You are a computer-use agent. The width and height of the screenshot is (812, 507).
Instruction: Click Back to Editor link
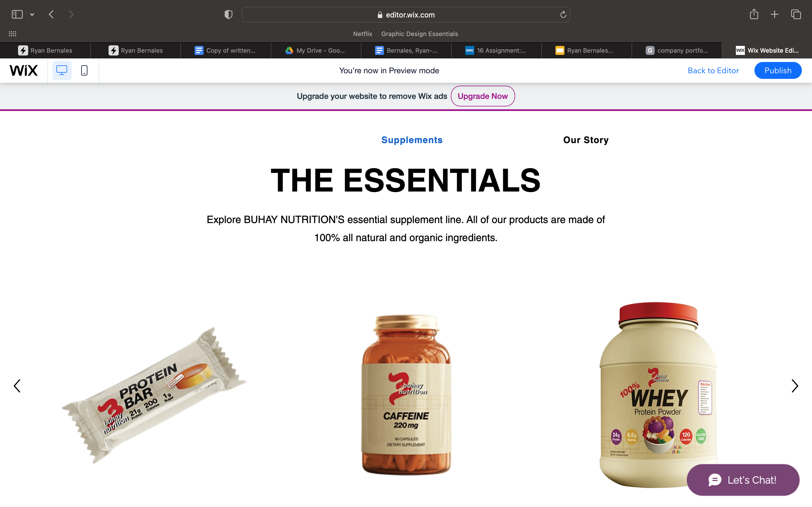(x=713, y=70)
